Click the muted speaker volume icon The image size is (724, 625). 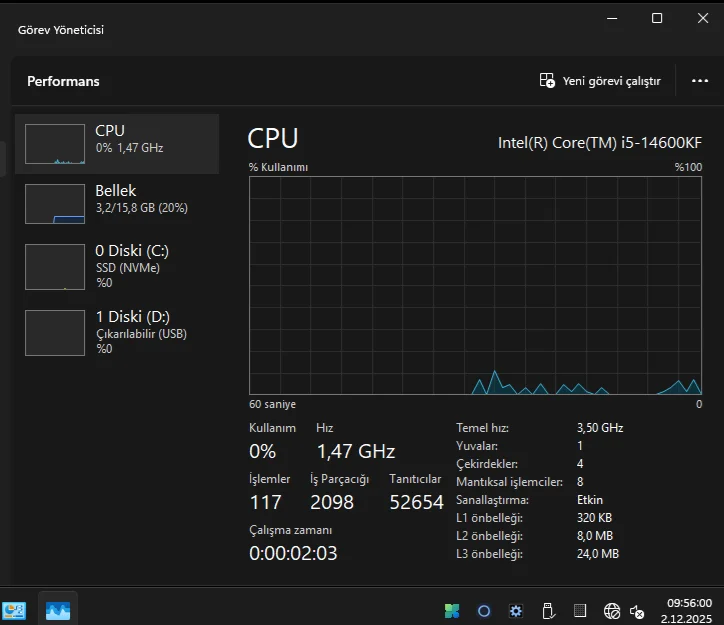tap(637, 612)
